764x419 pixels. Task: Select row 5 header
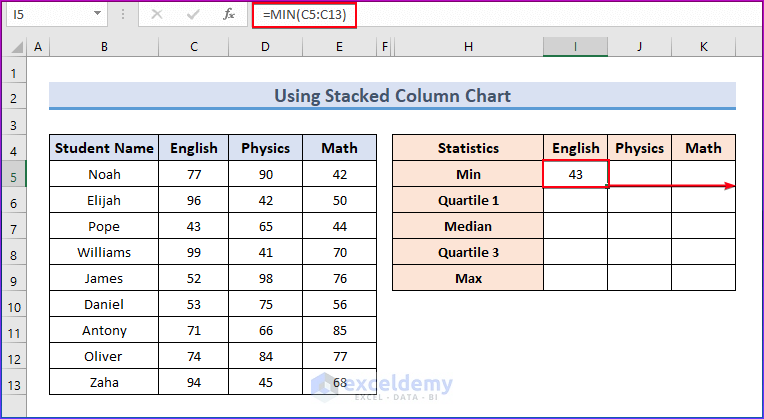point(14,174)
